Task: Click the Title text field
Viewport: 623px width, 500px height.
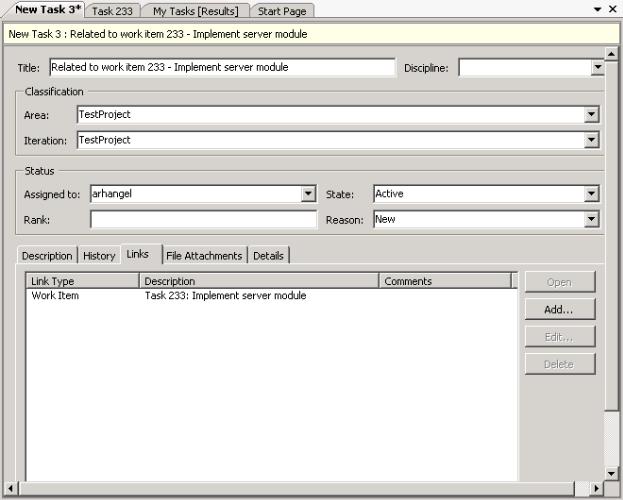Action: [x=220, y=68]
